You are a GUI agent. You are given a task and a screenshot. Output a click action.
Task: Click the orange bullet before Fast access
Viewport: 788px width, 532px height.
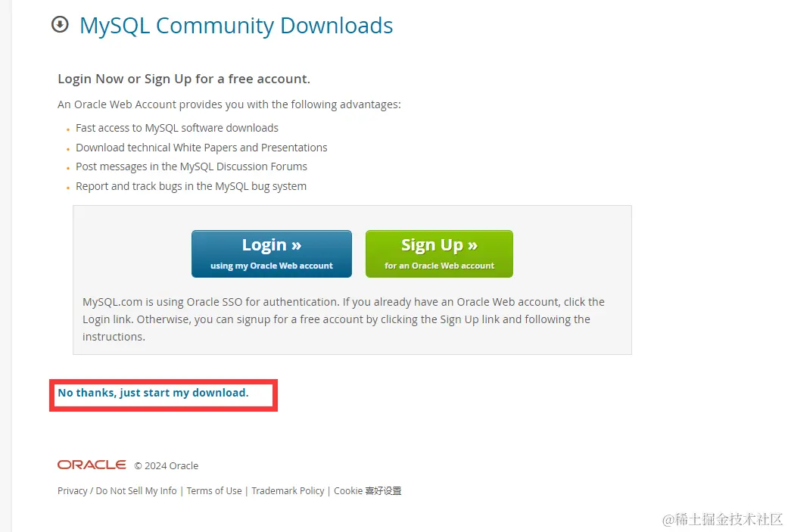click(x=68, y=129)
